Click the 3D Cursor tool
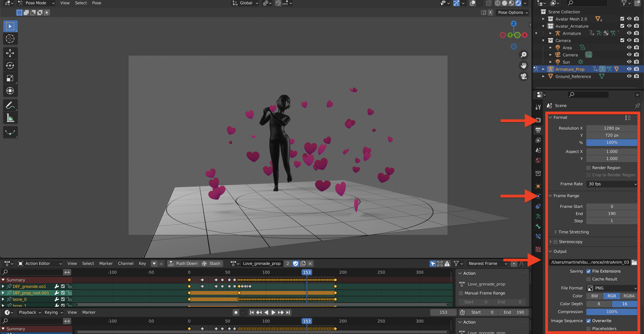644x334 pixels. pos(10,39)
